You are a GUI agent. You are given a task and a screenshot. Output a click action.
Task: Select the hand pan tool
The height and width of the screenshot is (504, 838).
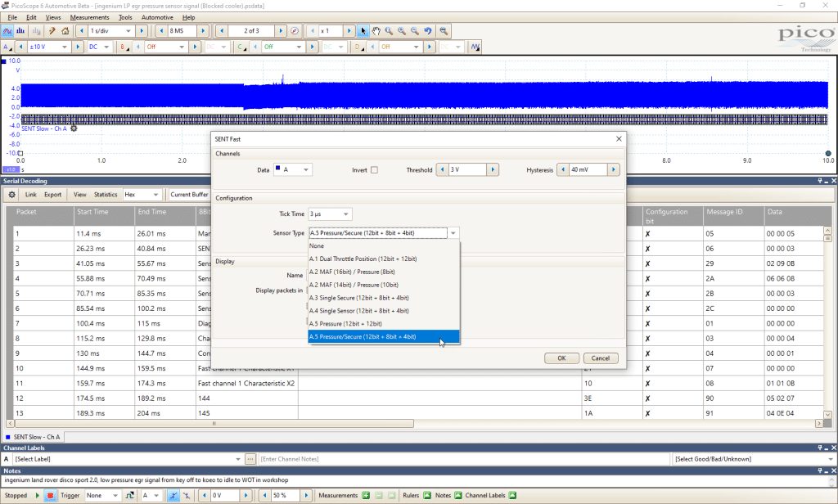pos(376,31)
